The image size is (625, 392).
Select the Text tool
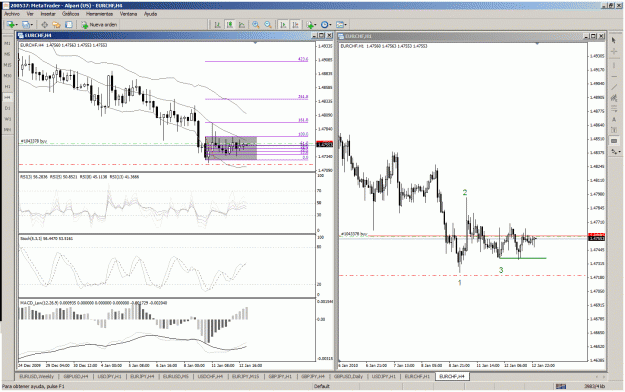point(614,119)
